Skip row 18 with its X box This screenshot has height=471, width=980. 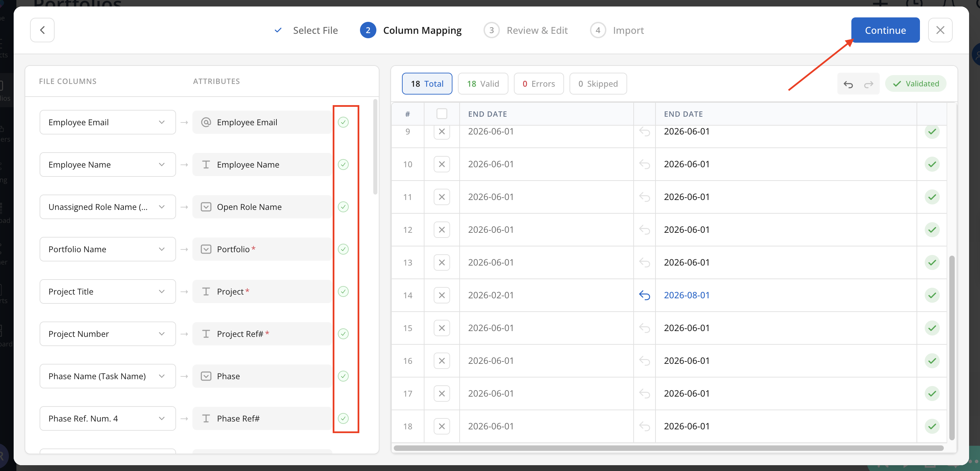(441, 426)
